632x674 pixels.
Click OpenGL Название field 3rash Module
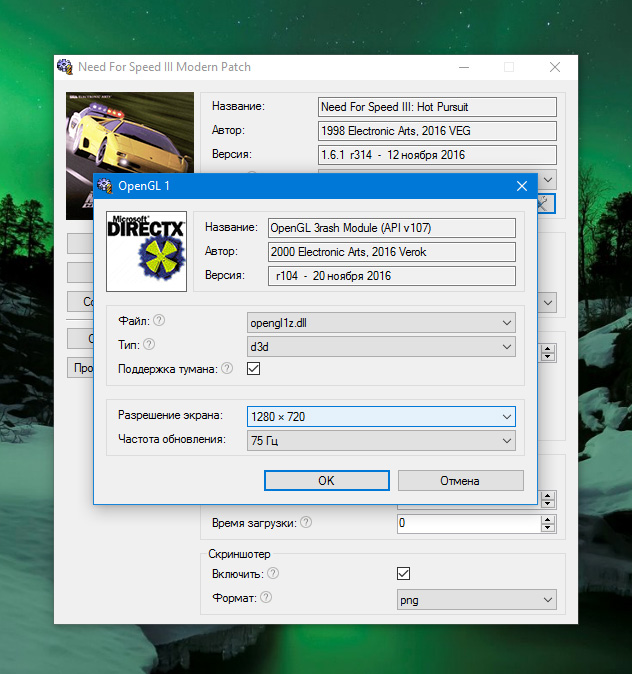click(392, 228)
